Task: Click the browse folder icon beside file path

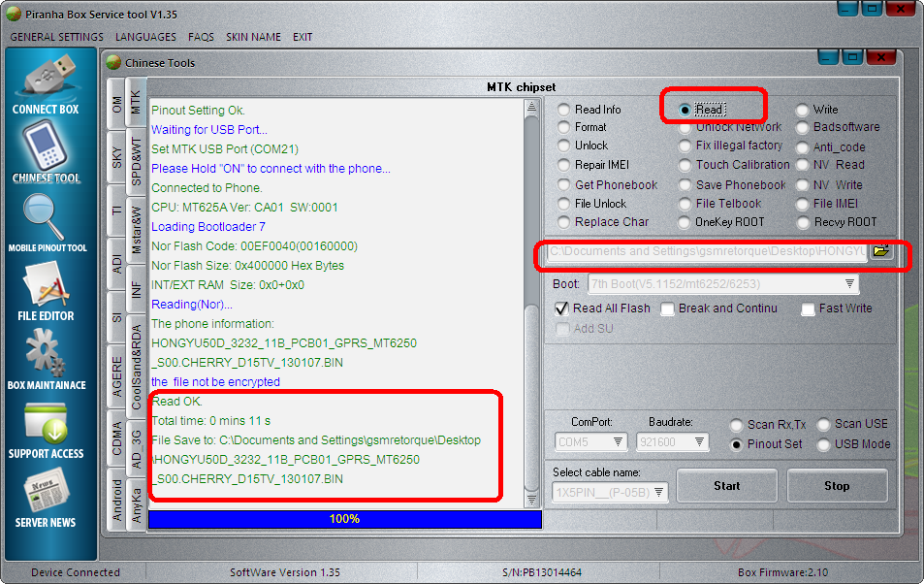Action: tap(880, 251)
